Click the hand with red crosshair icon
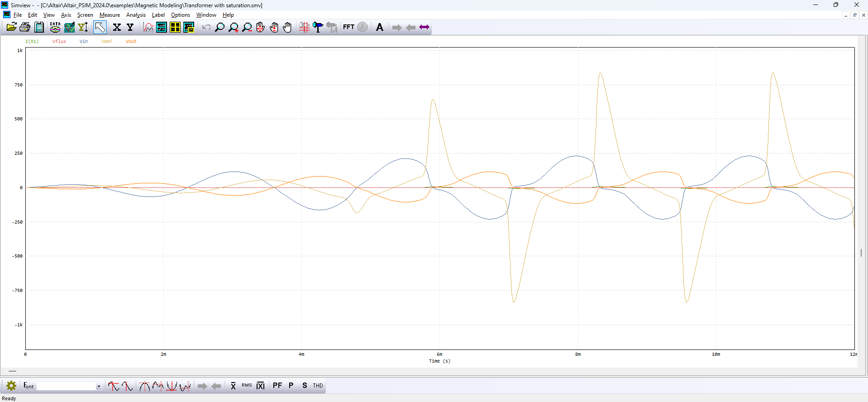The height and width of the screenshot is (402, 868). [x=260, y=28]
